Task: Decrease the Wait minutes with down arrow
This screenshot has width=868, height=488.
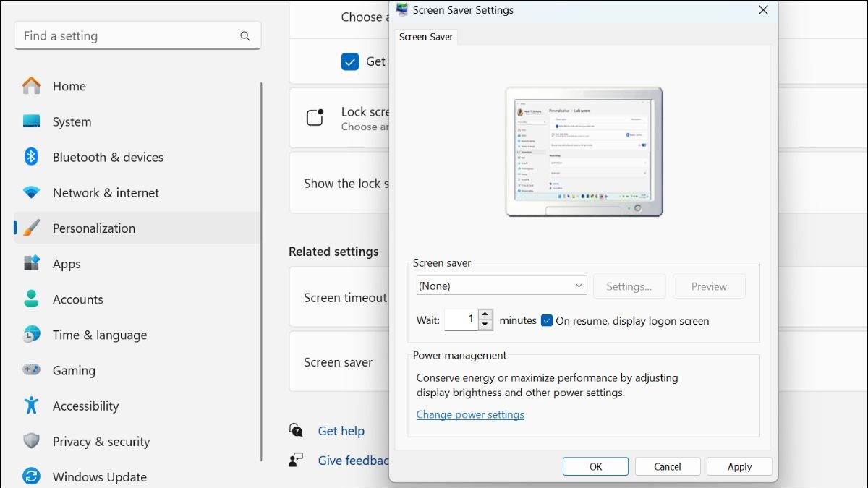Action: 485,325
